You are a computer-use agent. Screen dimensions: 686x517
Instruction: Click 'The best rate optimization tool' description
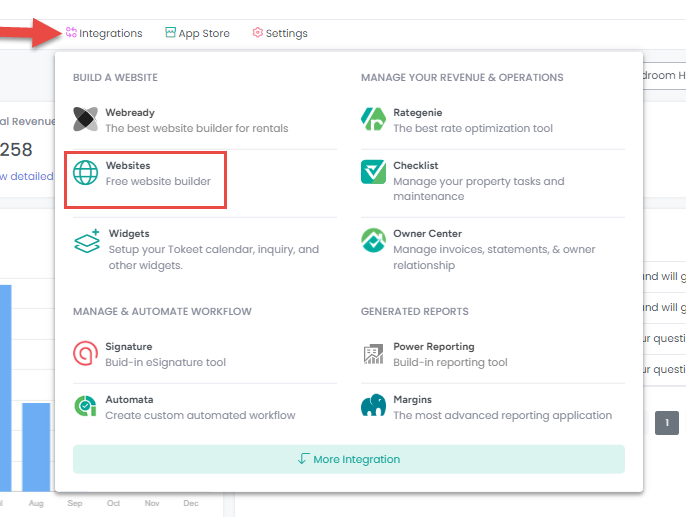[x=473, y=128]
